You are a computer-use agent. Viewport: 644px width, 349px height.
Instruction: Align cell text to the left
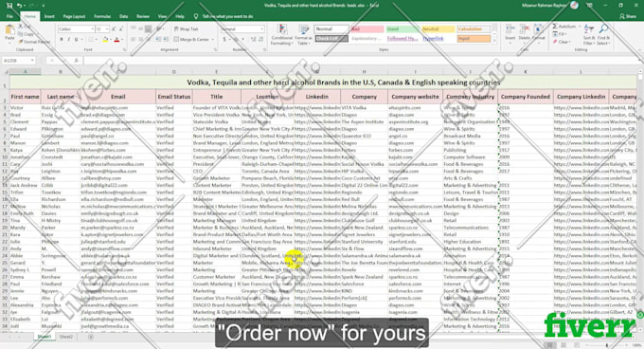[134, 40]
